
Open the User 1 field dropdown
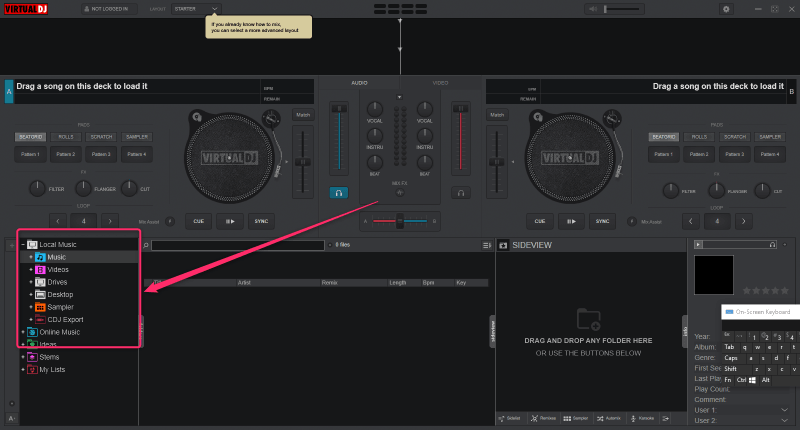coord(784,410)
